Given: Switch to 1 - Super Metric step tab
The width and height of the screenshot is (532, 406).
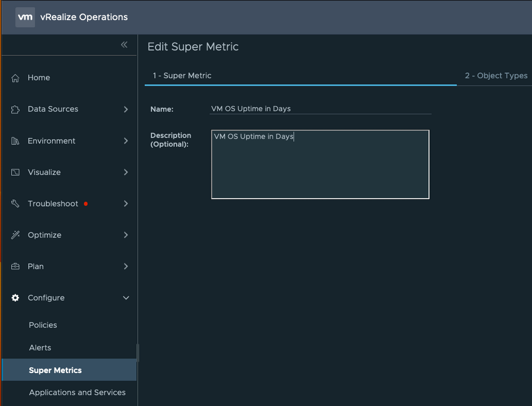Looking at the screenshot, I should coord(182,75).
